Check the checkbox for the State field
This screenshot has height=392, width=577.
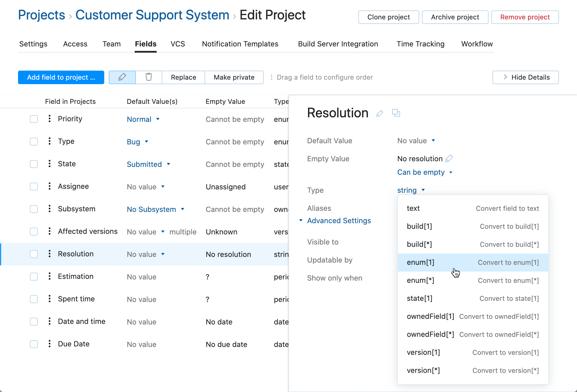pyautogui.click(x=34, y=164)
